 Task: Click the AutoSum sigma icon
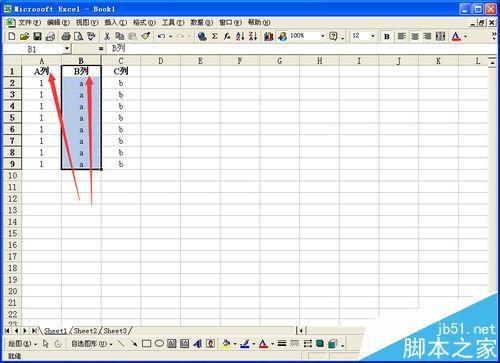pos(215,36)
